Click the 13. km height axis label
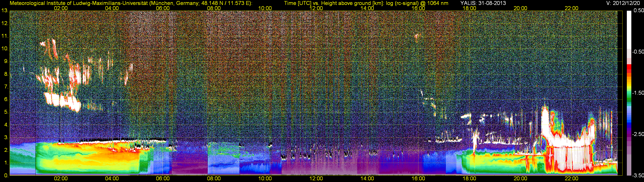The height and width of the screenshot is (182, 644). click(5, 10)
